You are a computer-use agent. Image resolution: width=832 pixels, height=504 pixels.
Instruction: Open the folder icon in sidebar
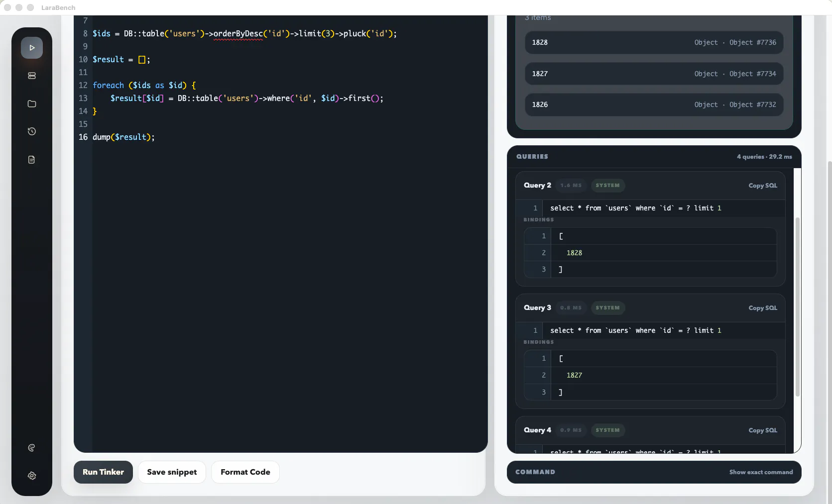pyautogui.click(x=32, y=103)
